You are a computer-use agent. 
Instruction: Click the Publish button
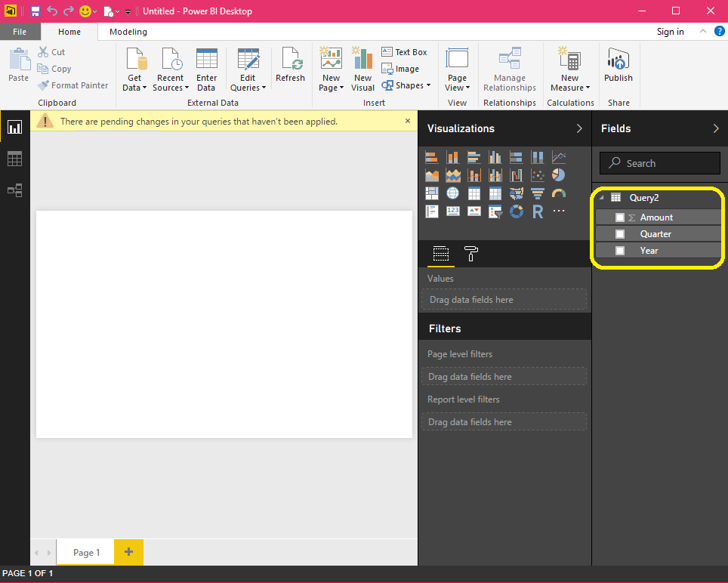[618, 69]
